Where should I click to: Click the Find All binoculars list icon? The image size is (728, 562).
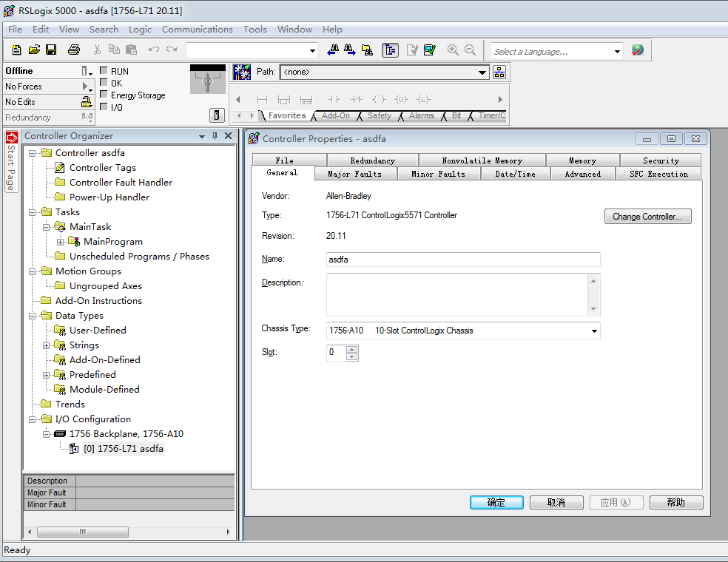(367, 50)
